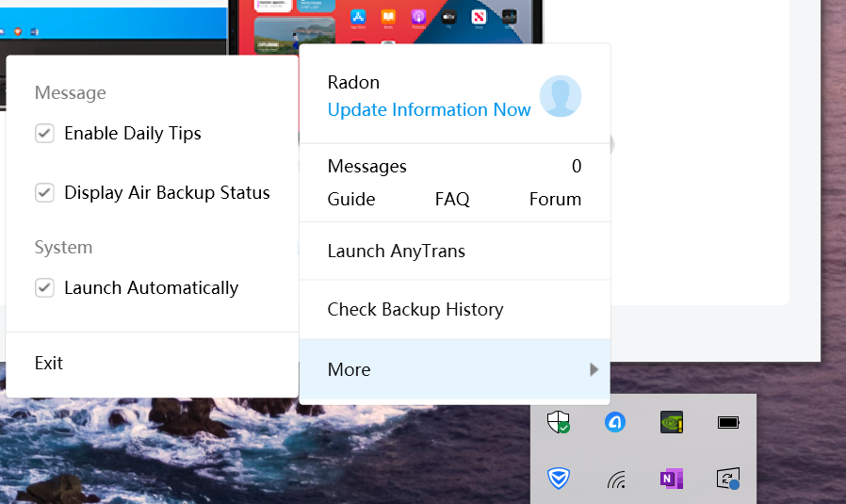This screenshot has height=504, width=846.
Task: Click the Message section heading
Action: click(x=70, y=93)
